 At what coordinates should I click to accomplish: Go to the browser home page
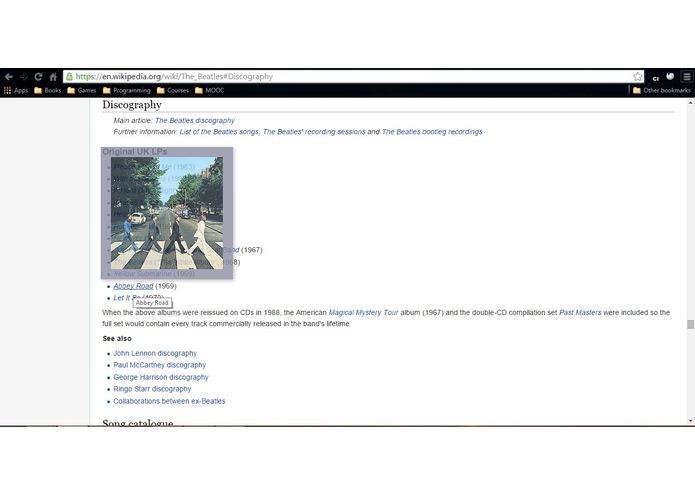pyautogui.click(x=53, y=77)
